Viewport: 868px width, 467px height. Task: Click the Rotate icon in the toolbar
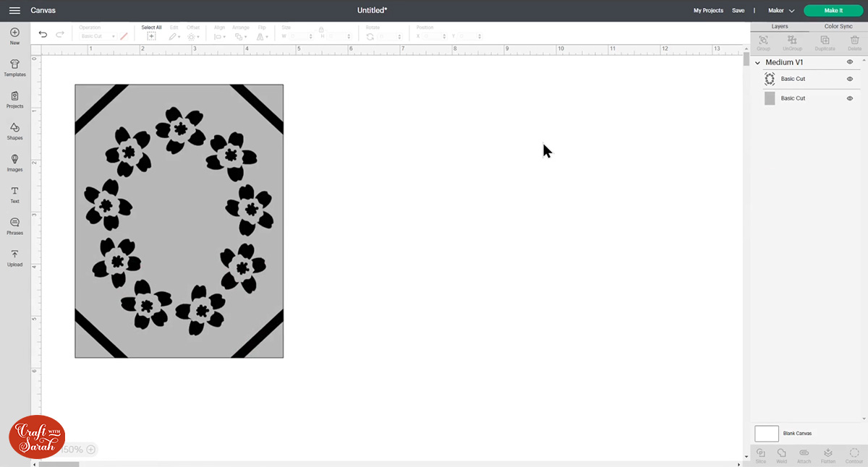370,36
